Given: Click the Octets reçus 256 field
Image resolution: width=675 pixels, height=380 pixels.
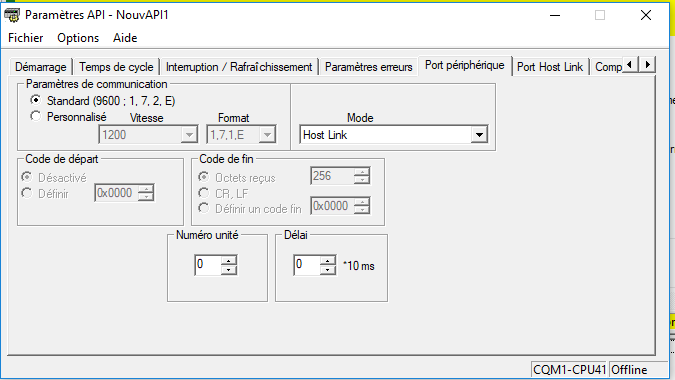Looking at the screenshot, I should click(332, 176).
